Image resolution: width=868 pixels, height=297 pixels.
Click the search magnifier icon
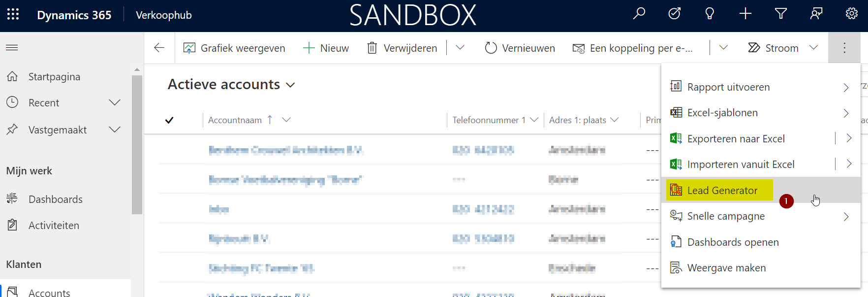(x=639, y=14)
